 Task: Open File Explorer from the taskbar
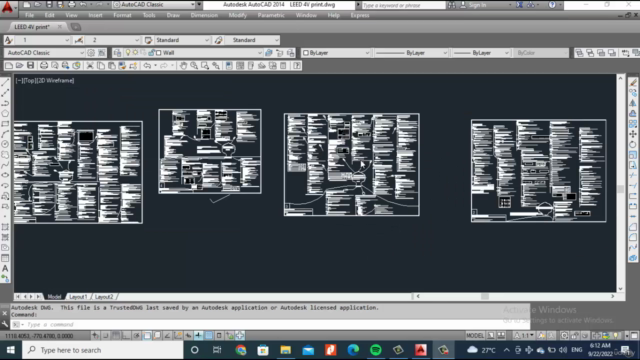pyautogui.click(x=285, y=350)
